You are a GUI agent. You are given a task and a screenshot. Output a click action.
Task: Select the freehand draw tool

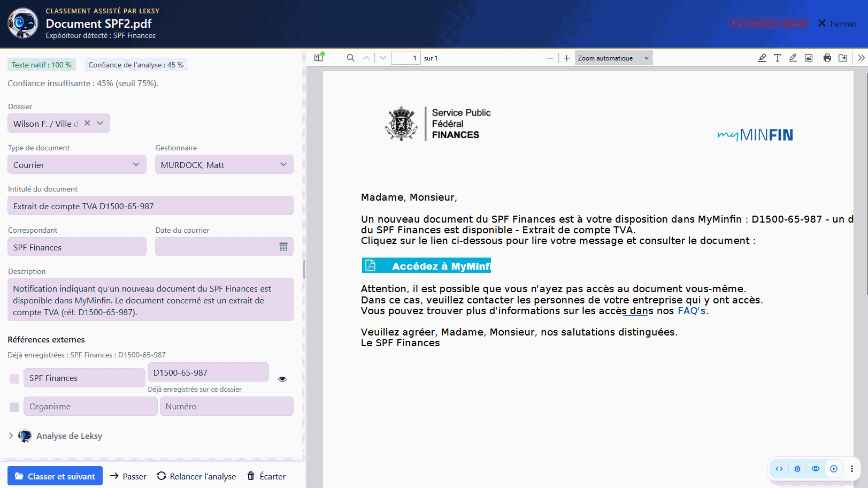pyautogui.click(x=793, y=58)
